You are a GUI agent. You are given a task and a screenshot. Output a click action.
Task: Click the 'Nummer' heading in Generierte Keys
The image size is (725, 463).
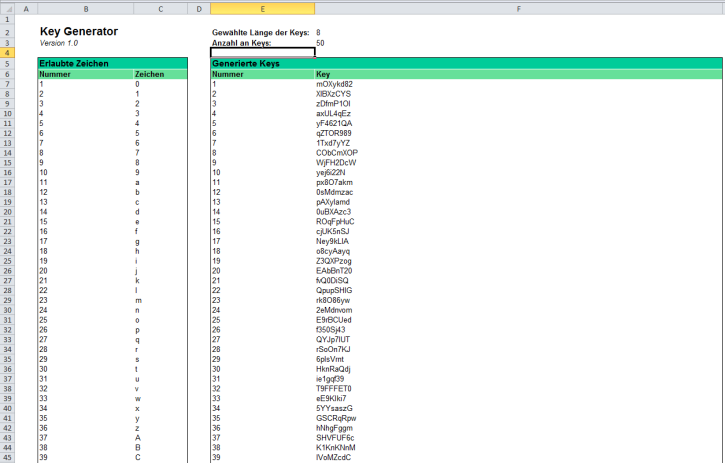point(227,74)
